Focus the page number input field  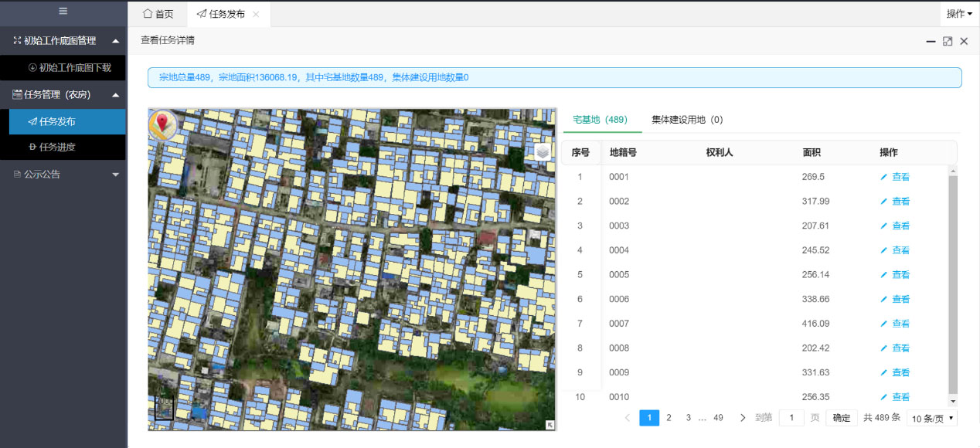pos(791,418)
